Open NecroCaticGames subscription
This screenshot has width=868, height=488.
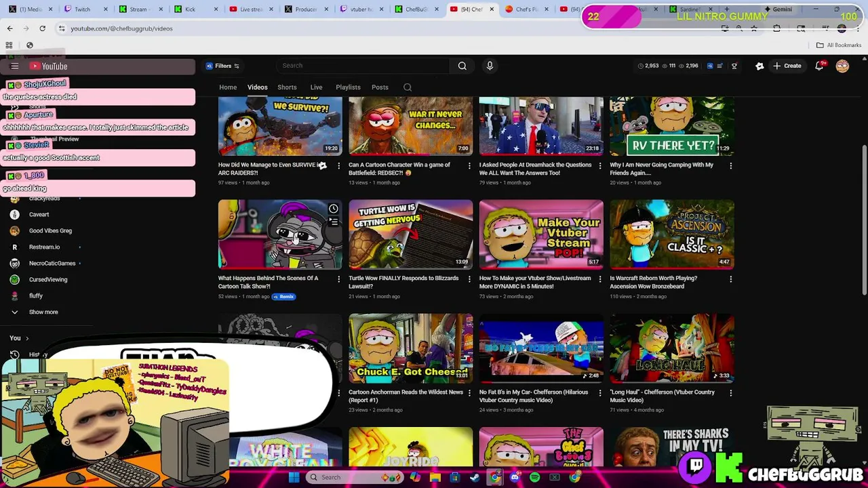click(x=52, y=263)
